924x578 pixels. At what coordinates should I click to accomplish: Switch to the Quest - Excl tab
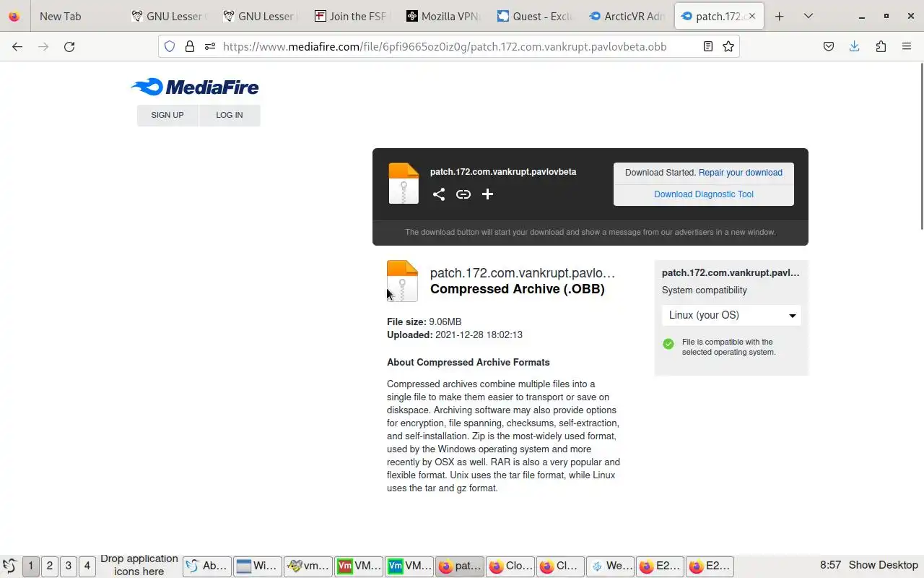click(x=535, y=16)
